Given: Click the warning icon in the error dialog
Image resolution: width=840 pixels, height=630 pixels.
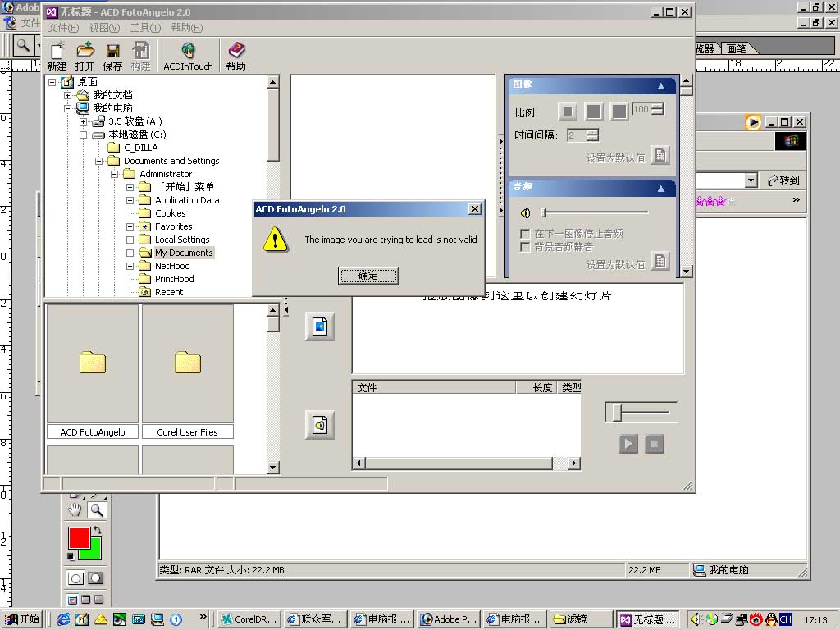Looking at the screenshot, I should (x=276, y=240).
